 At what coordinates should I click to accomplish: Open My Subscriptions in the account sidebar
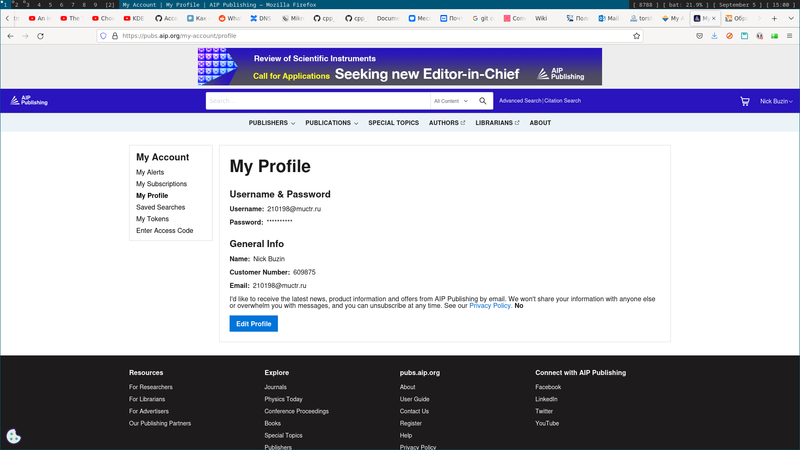161,184
